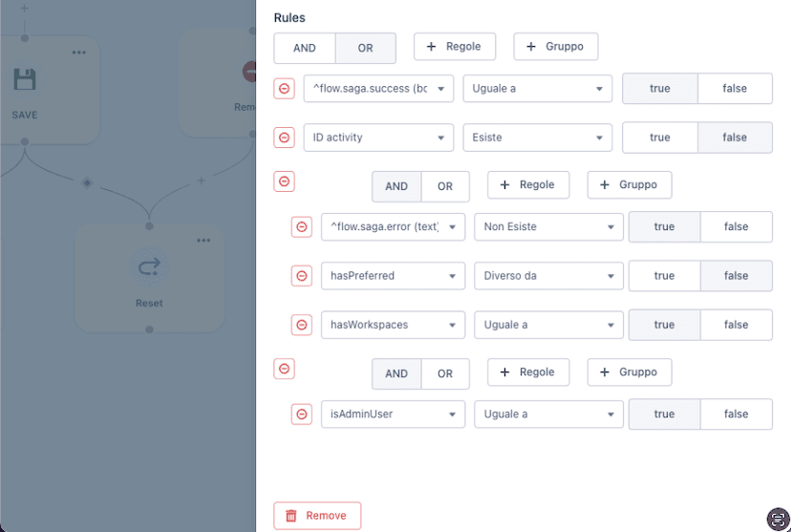The image size is (791, 532).
Task: Set flow.saga.error value to false
Action: point(736,227)
